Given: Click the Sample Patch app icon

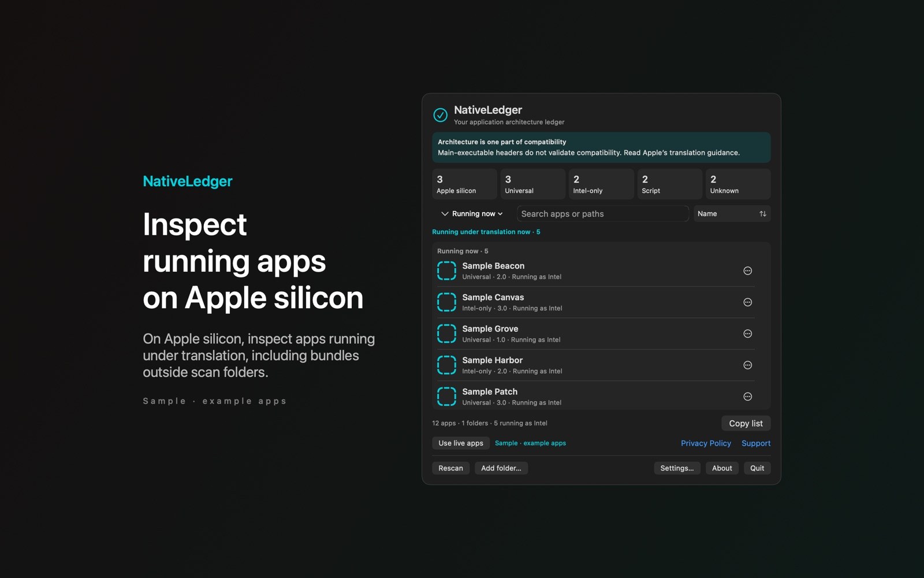Looking at the screenshot, I should [x=446, y=397].
